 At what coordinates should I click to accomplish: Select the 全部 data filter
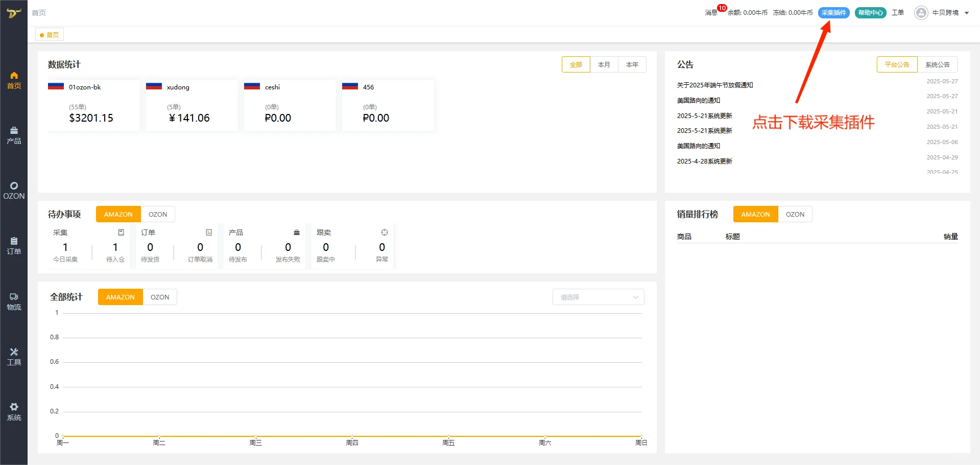tap(576, 64)
